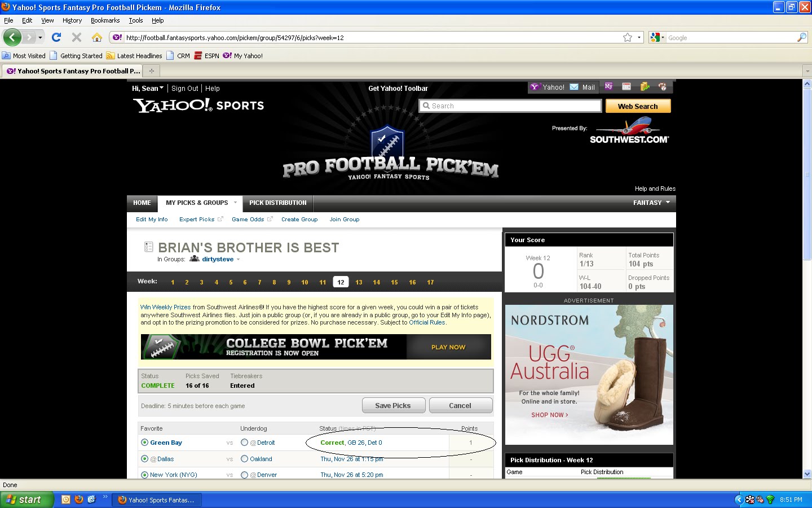Image resolution: width=812 pixels, height=508 pixels.
Task: Reload the page with the refresh icon
Action: (x=56, y=37)
